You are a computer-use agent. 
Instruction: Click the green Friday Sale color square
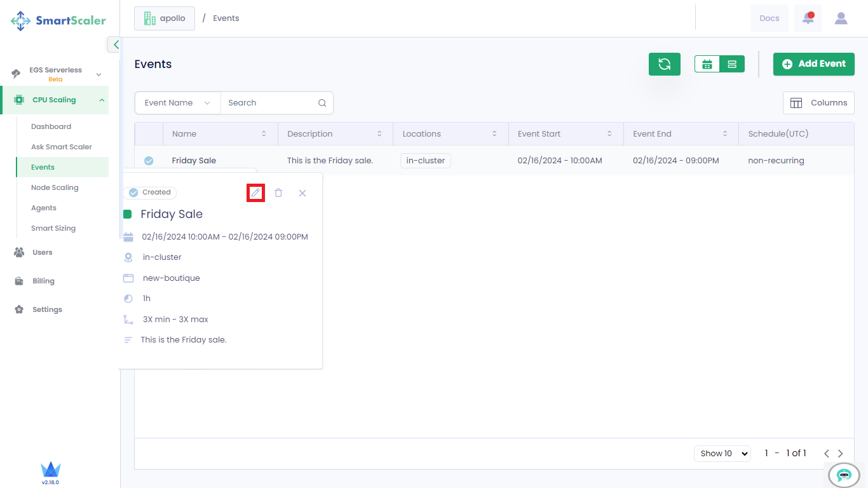128,214
